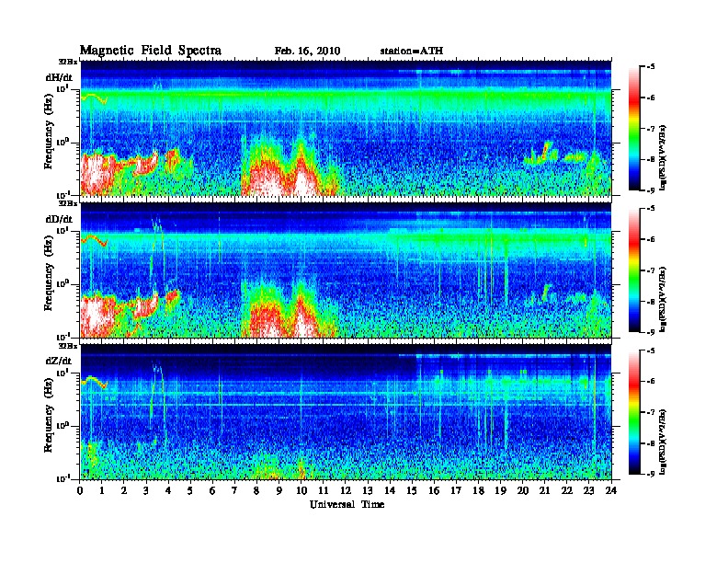Click the "21" hour tick label
Viewport: 728px width, 563px height.
pyautogui.click(x=544, y=491)
